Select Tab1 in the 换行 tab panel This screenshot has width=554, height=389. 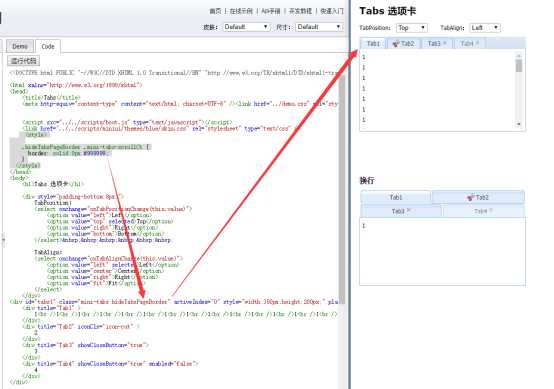[396, 197]
